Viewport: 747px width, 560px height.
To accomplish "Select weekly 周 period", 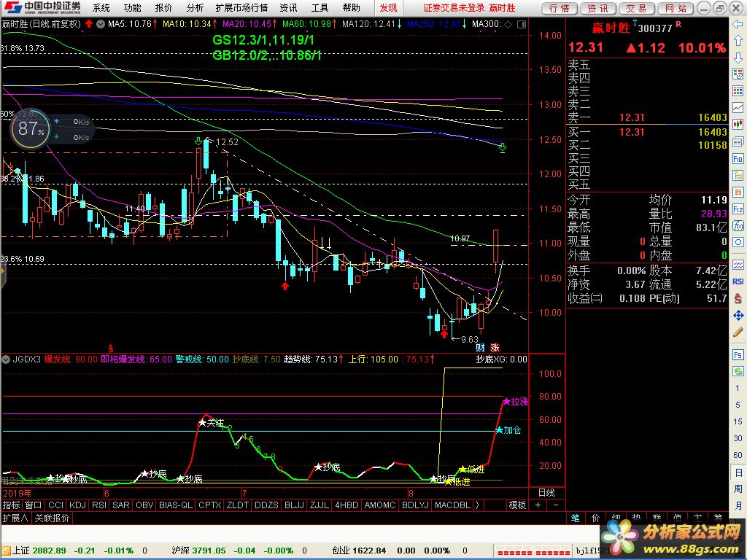I will pyautogui.click(x=738, y=489).
